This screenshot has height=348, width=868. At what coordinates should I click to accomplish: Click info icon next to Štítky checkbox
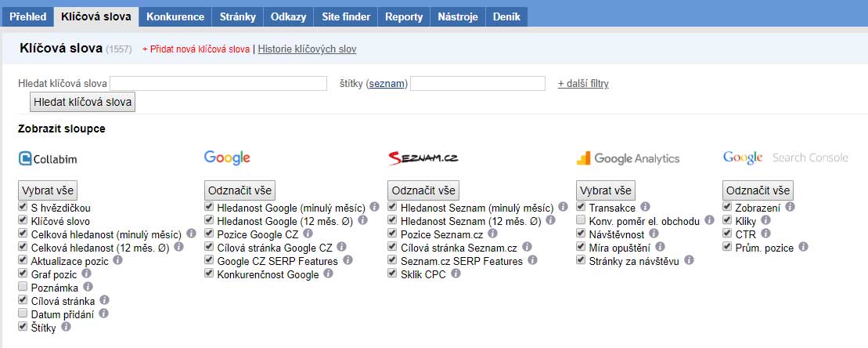coord(66,327)
